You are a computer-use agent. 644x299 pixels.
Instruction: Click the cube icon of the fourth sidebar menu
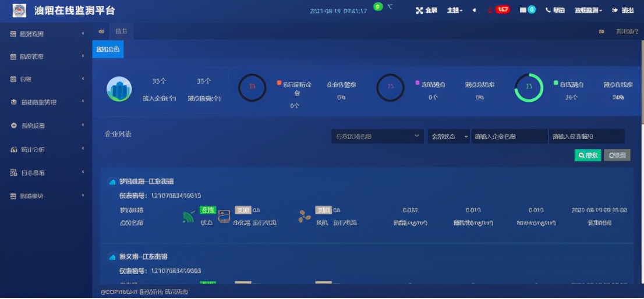[x=13, y=102]
